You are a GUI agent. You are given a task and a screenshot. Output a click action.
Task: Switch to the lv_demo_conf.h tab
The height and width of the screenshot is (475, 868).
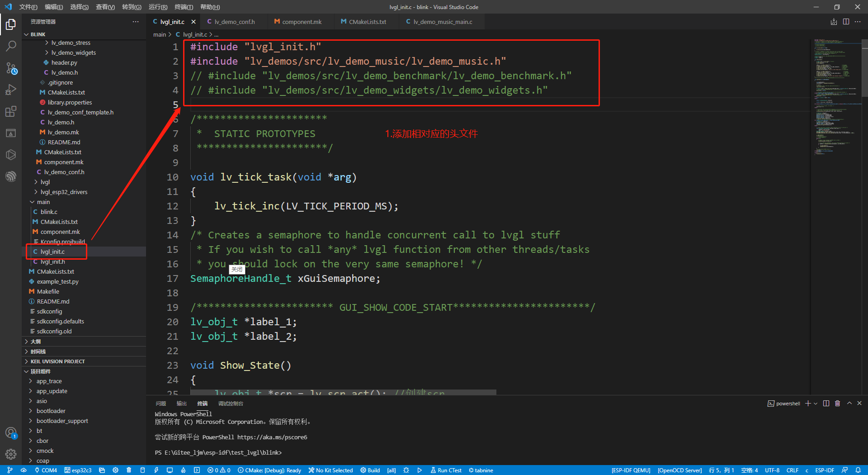click(x=233, y=21)
